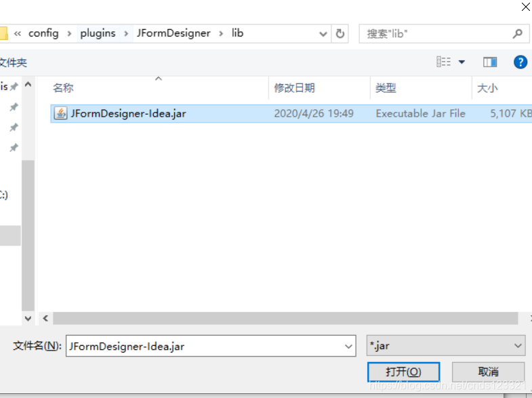The image size is (532, 398).
Task: Expand chevron after config breadcrumb
Action: click(x=69, y=34)
